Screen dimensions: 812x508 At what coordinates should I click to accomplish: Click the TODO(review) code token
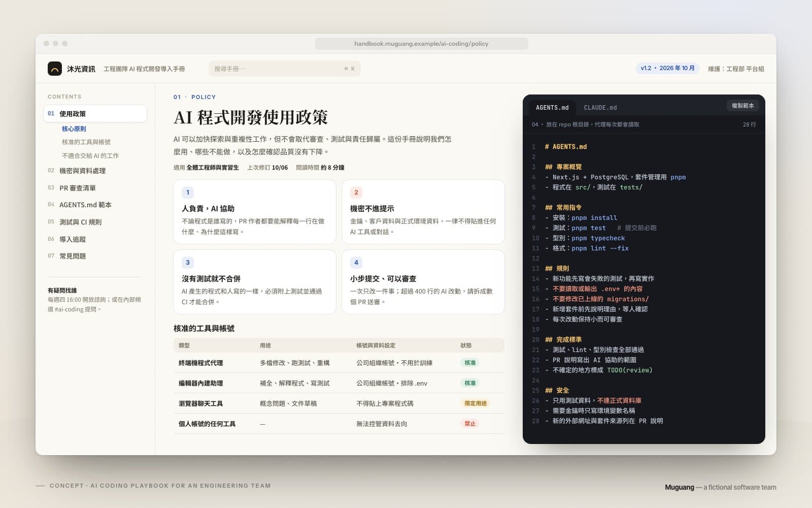click(630, 370)
